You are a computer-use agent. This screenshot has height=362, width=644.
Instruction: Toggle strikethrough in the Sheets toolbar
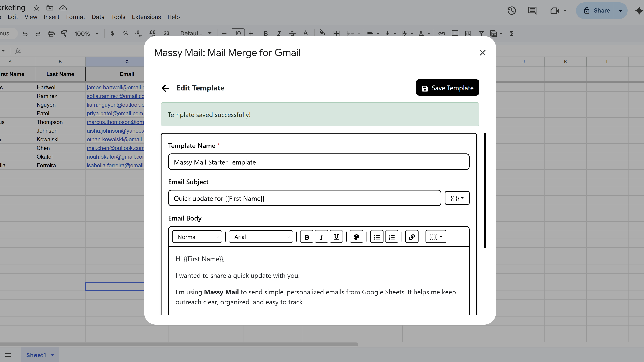tap(292, 34)
